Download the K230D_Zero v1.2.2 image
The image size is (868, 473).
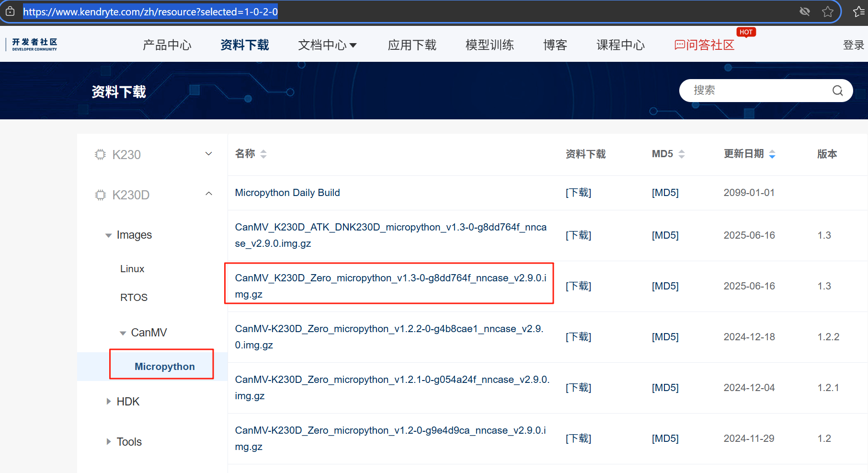click(x=579, y=337)
